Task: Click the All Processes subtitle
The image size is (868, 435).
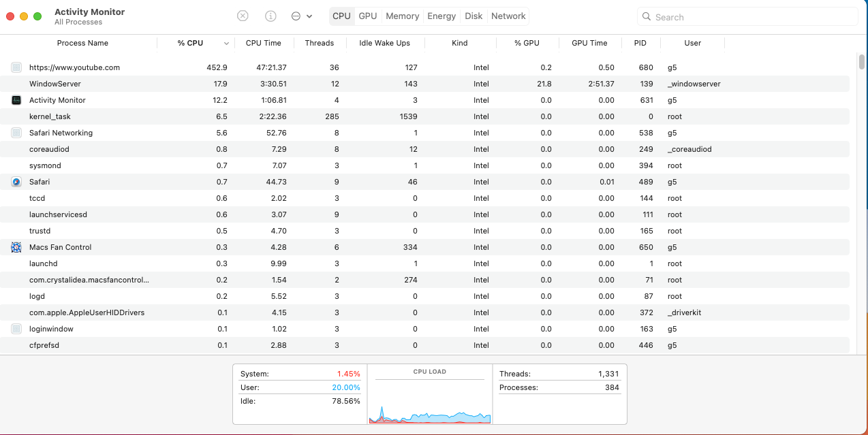Action: 78,22
